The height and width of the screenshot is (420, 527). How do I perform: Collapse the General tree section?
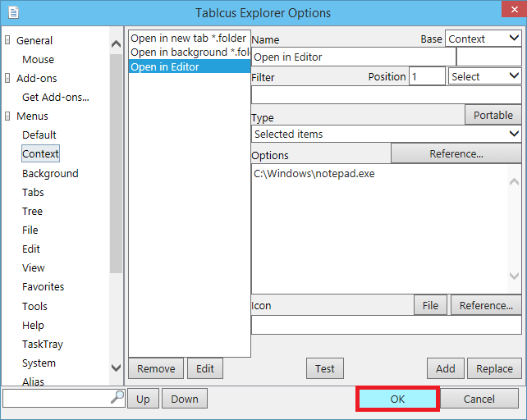tap(7, 40)
